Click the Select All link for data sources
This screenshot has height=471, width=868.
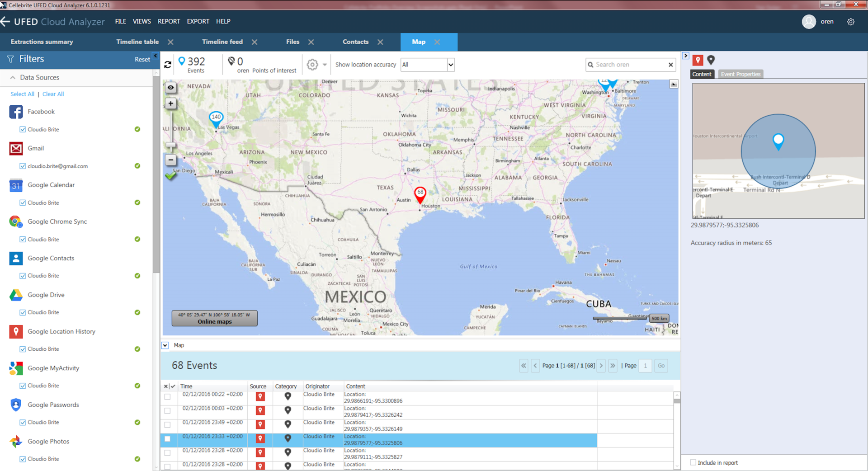(x=22, y=94)
